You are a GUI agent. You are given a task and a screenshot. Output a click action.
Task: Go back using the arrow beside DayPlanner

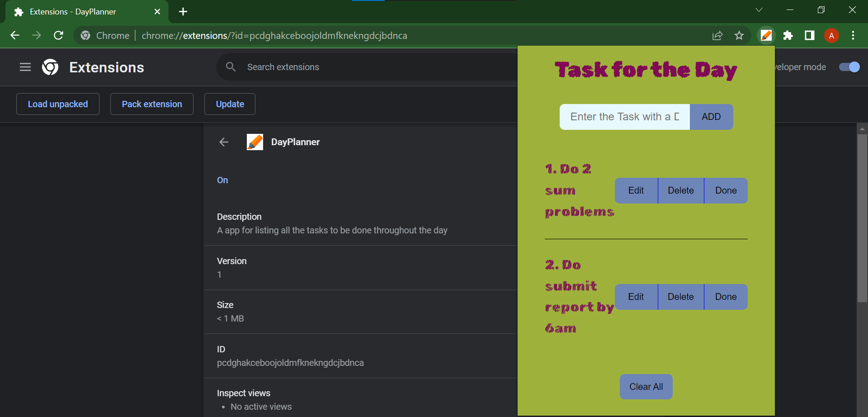tap(224, 142)
